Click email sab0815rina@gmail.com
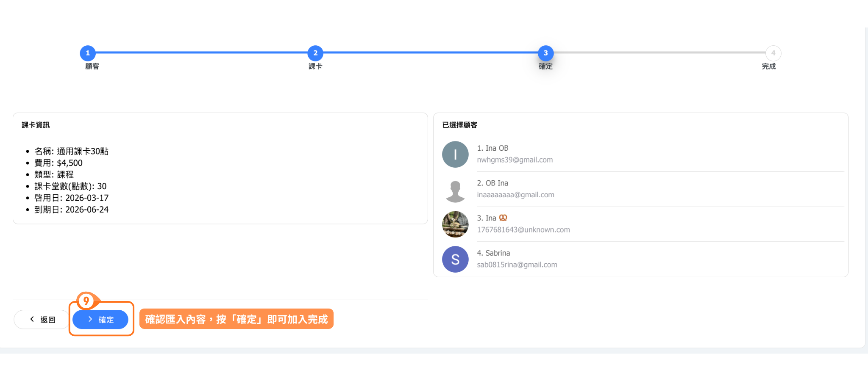Viewport: 868px width, 381px height. [x=517, y=265]
